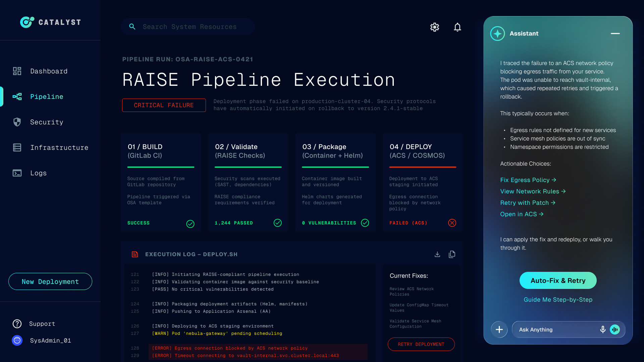The width and height of the screenshot is (644, 362).
Task: Click the Assistant sparkle icon
Action: coord(497,34)
